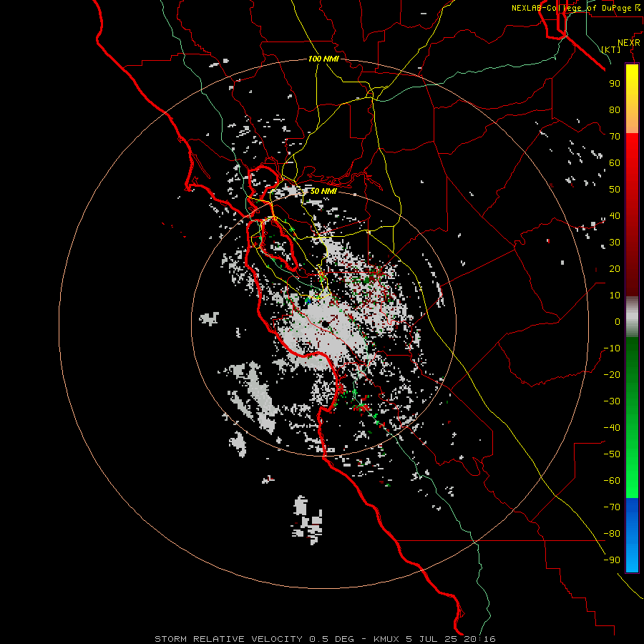Click the "30" value on the velocity scale
Image resolution: width=644 pixels, height=644 pixels.
tap(615, 243)
